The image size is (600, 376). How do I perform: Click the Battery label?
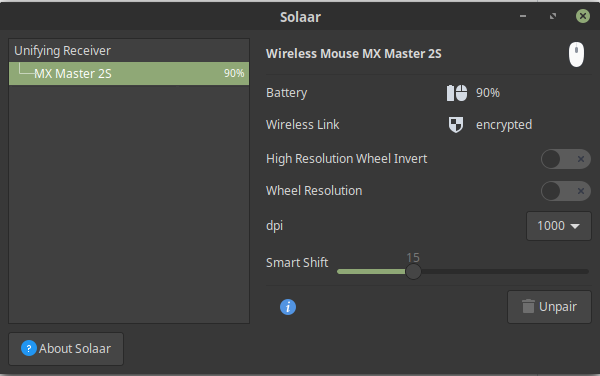click(x=287, y=93)
